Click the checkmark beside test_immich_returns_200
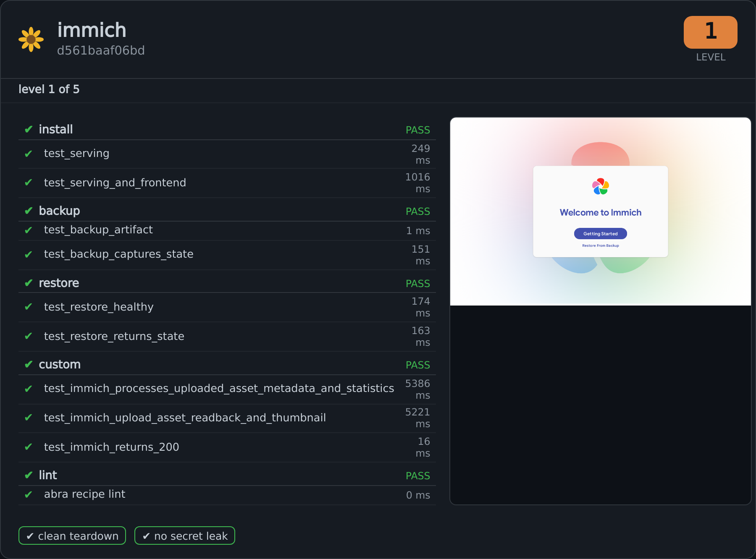This screenshot has height=559, width=756. (x=29, y=447)
